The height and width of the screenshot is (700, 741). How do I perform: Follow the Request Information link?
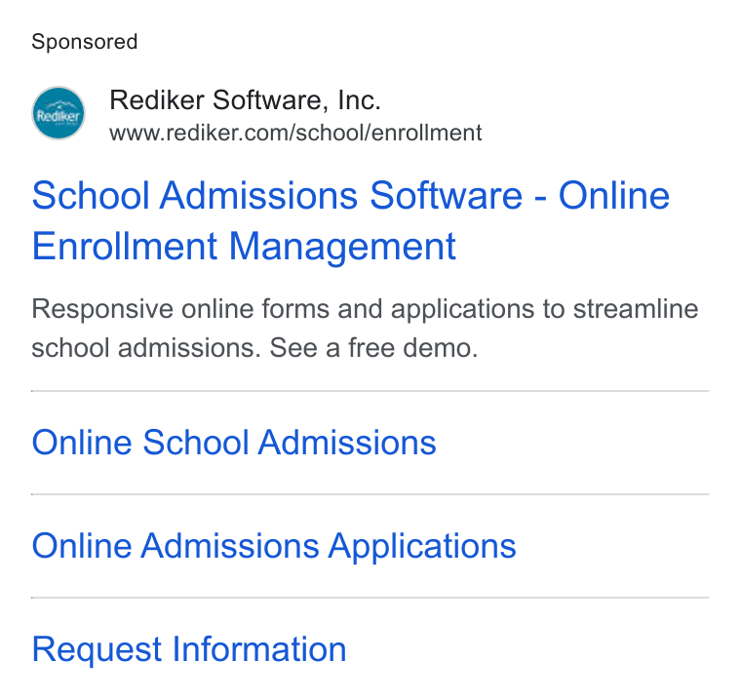[x=189, y=649]
